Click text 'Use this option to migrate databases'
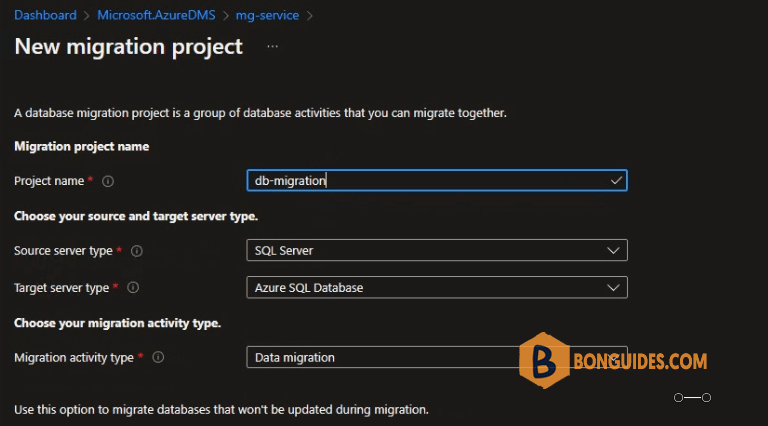This screenshot has height=426, width=768. pos(221,409)
